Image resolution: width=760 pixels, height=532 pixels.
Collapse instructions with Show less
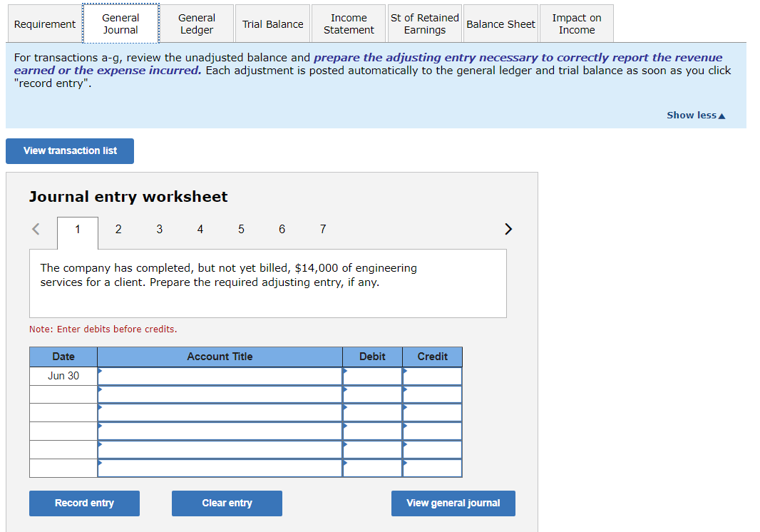696,116
